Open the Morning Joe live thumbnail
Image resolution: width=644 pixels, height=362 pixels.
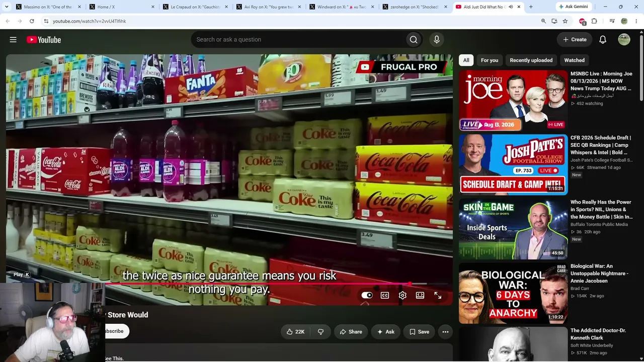pos(513,100)
